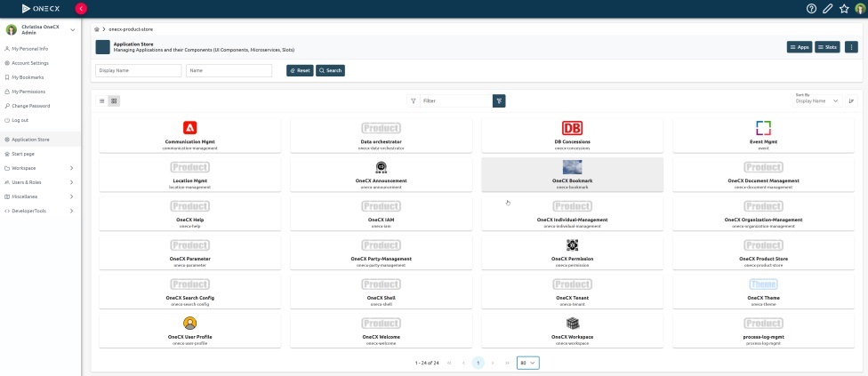Select Start page in sidebar menu
Image resolution: width=868 pixels, height=376 pixels.
(x=23, y=154)
